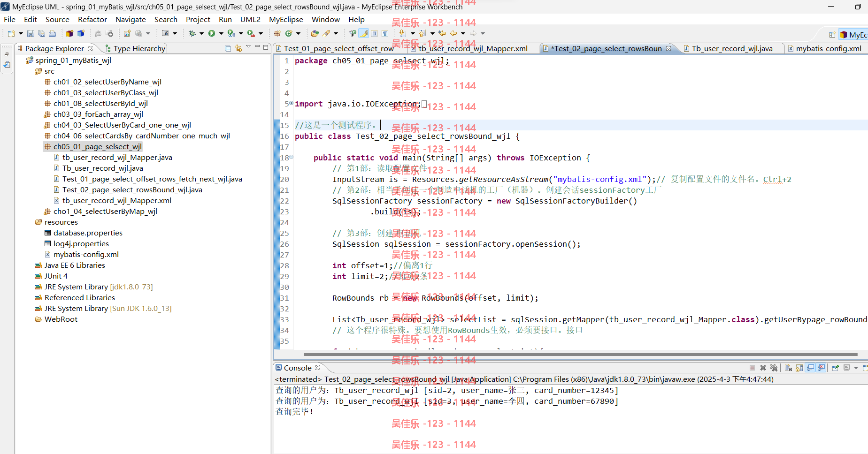Click the grey Forward navigation arrow
This screenshot has width=868, height=454.
[x=473, y=33]
